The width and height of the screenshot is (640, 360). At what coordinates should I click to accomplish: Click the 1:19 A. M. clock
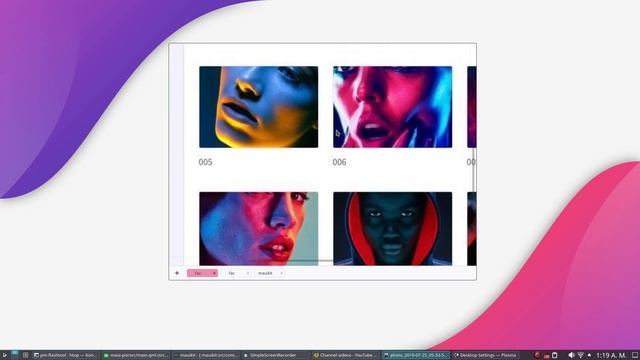[611, 355]
